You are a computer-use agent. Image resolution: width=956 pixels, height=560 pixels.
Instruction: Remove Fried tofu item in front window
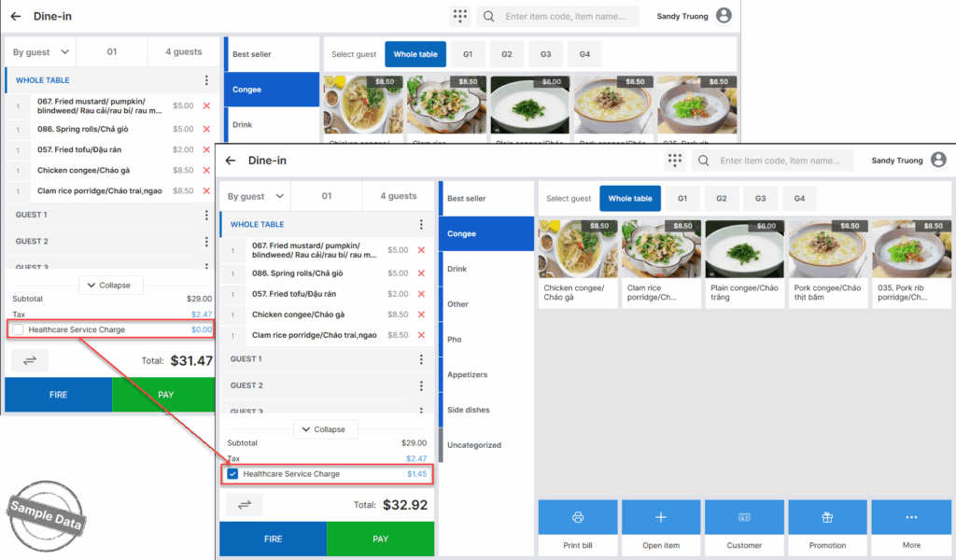421,294
